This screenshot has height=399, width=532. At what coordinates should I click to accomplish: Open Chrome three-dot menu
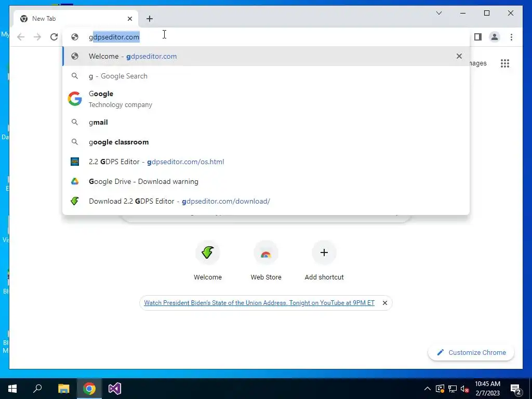tap(511, 37)
